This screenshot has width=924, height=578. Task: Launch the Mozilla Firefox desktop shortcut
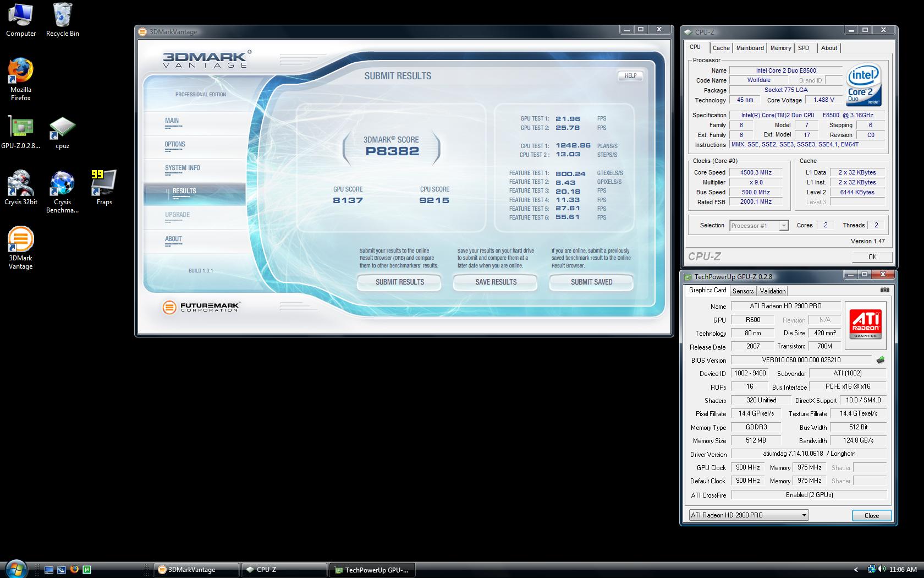[21, 79]
